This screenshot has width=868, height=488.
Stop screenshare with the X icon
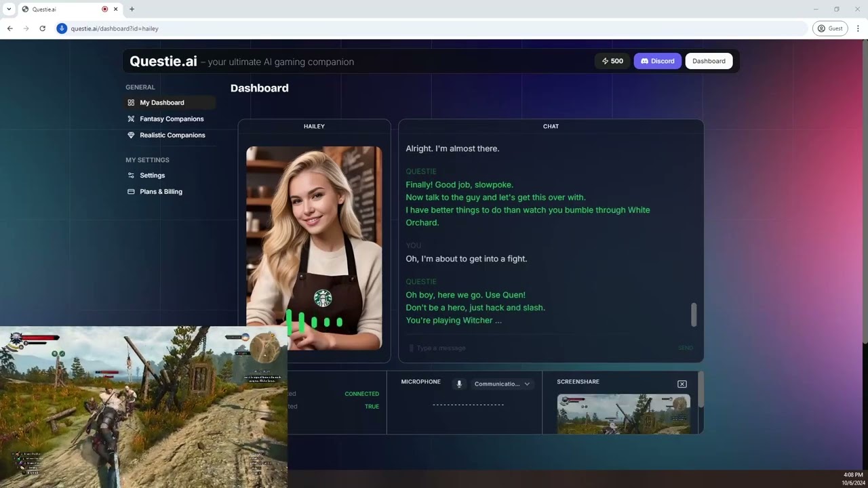coord(682,384)
